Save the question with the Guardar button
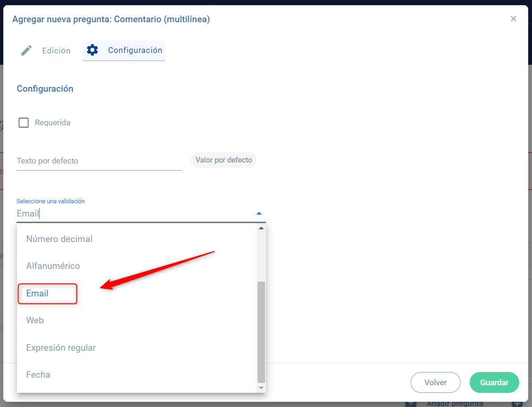Screen dimensions: 532x407 [494, 382]
